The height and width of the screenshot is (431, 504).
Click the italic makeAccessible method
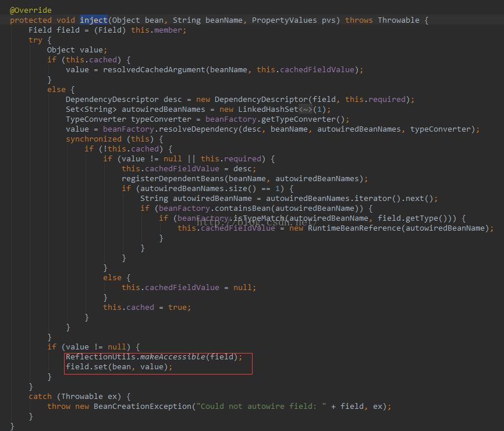(x=173, y=357)
